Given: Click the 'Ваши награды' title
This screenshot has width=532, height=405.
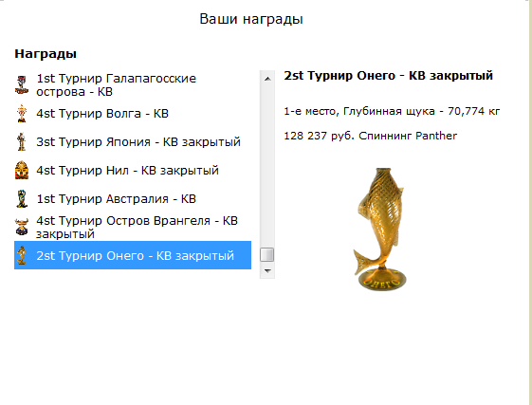Looking at the screenshot, I should coord(251,19).
